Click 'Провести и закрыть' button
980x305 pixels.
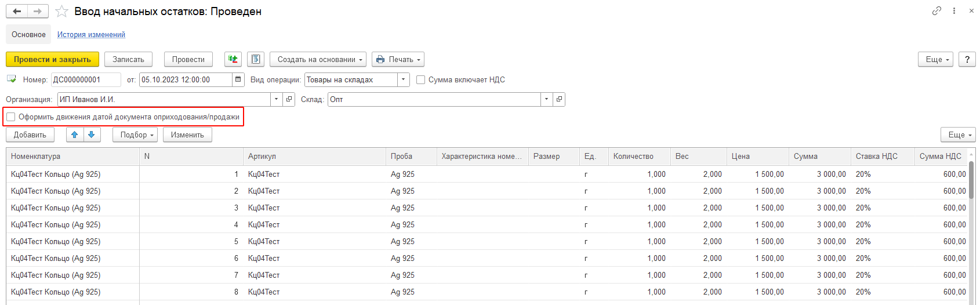52,59
